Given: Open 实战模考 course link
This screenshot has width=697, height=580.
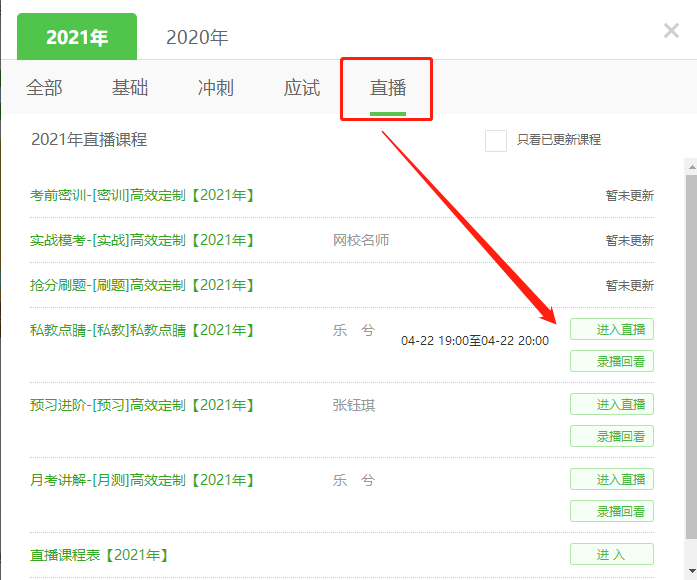Looking at the screenshot, I should (142, 240).
